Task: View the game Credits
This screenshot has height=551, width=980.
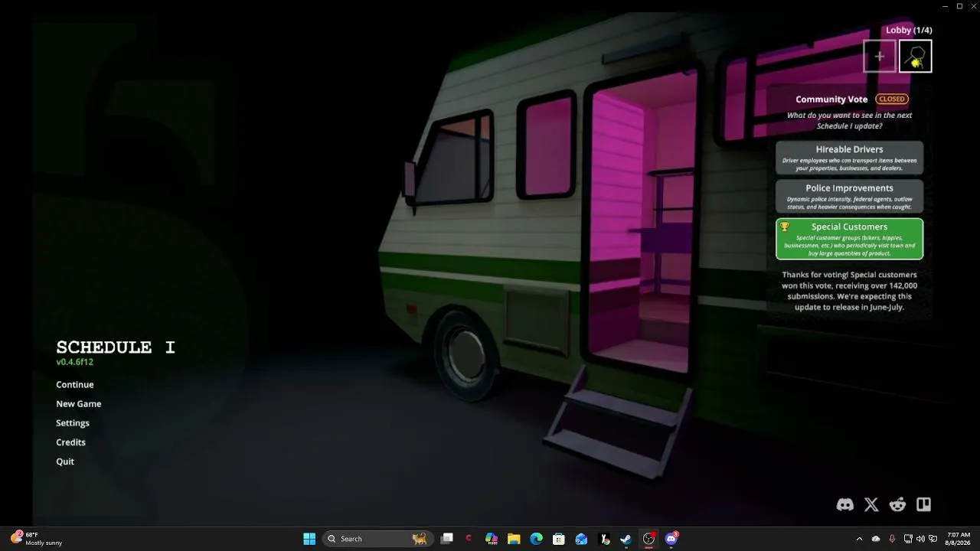Action: [x=71, y=442]
